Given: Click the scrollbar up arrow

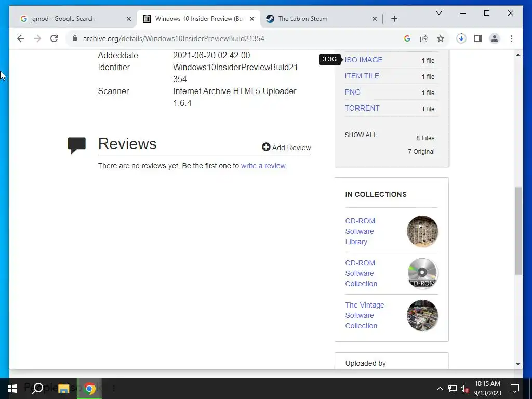Looking at the screenshot, I should (x=518, y=55).
